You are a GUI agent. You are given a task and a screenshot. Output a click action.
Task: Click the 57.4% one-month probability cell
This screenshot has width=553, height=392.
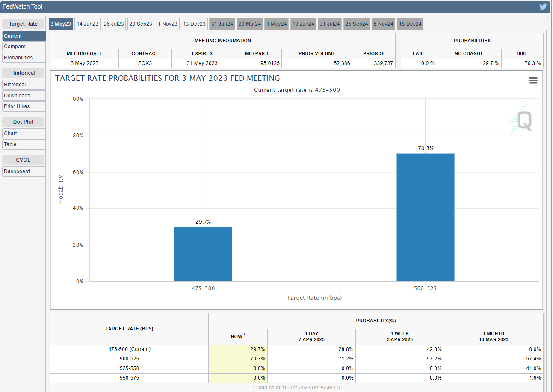(x=494, y=359)
